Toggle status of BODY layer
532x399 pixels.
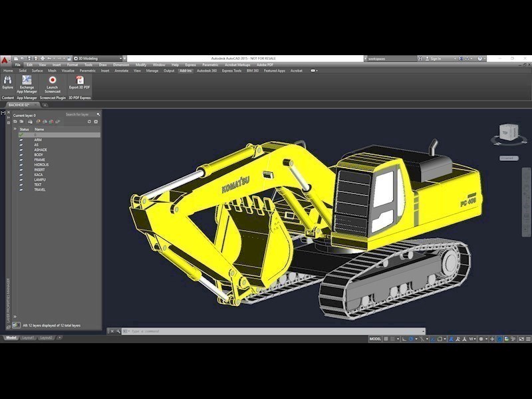point(21,155)
